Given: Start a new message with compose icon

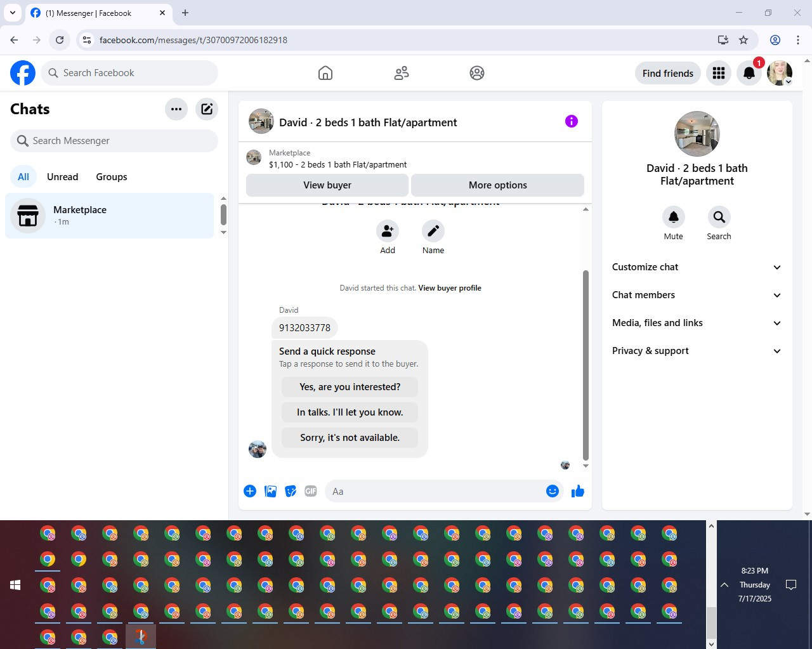Looking at the screenshot, I should (x=207, y=109).
